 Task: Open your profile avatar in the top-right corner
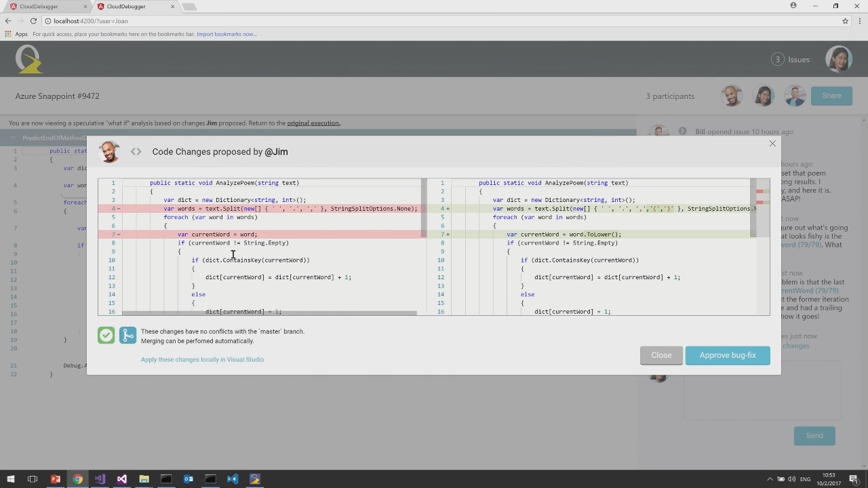coord(839,59)
